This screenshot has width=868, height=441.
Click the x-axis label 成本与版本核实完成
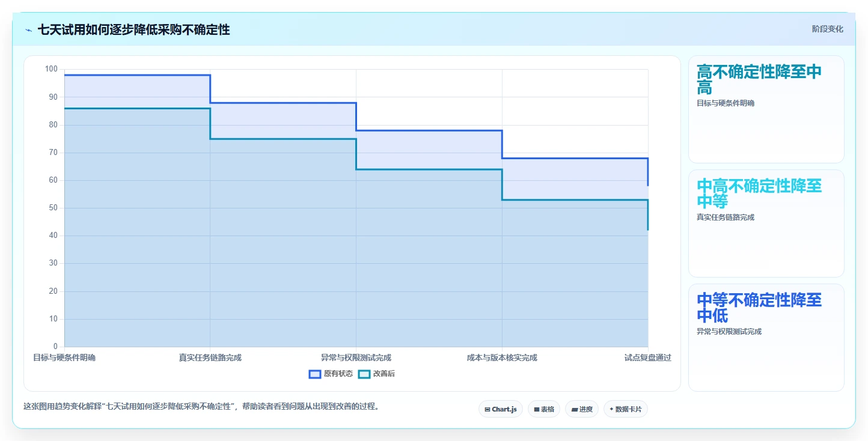point(502,357)
